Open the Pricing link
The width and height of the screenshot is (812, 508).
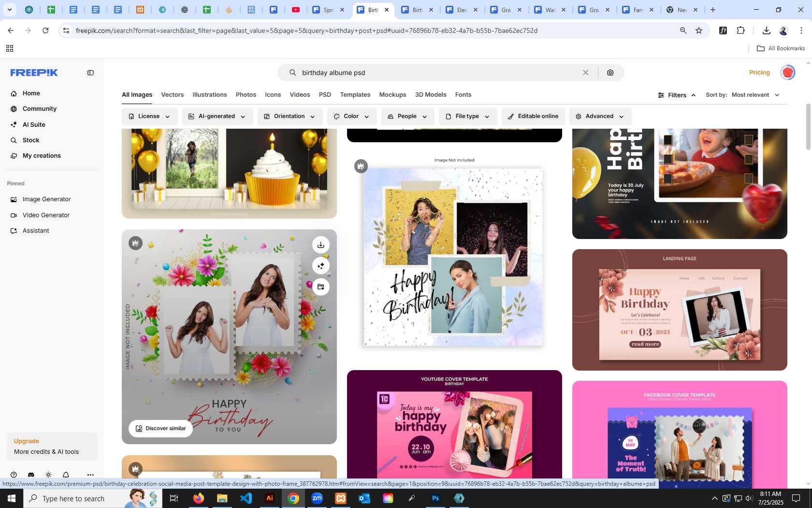coord(759,73)
